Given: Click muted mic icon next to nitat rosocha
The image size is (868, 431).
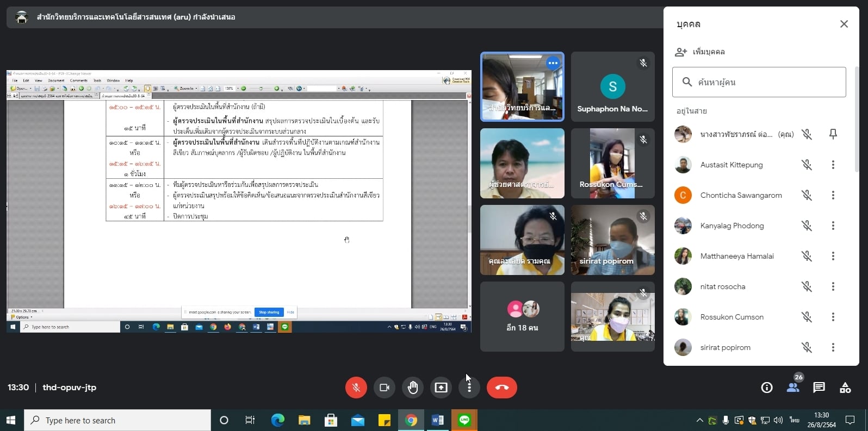Looking at the screenshot, I should click(807, 286).
